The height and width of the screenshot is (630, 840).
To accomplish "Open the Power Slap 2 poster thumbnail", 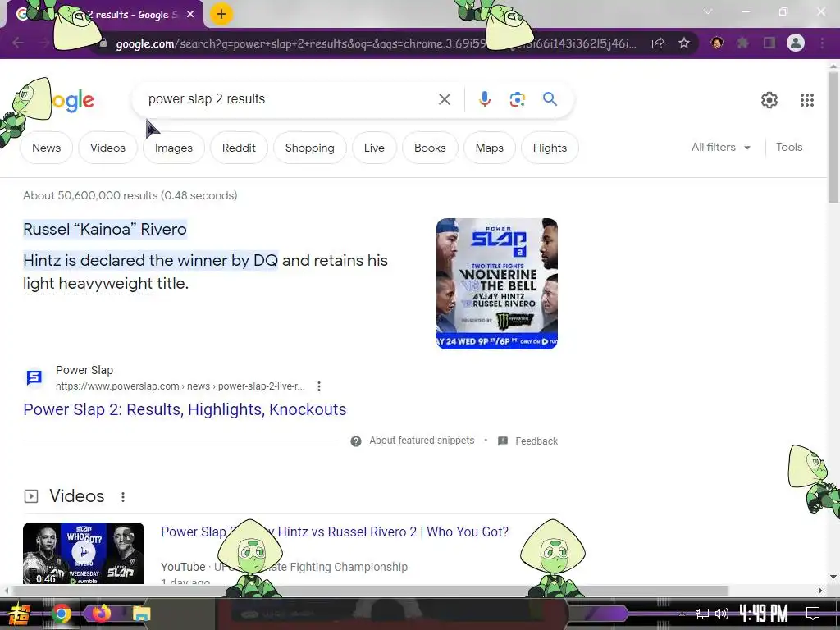I will [x=496, y=283].
